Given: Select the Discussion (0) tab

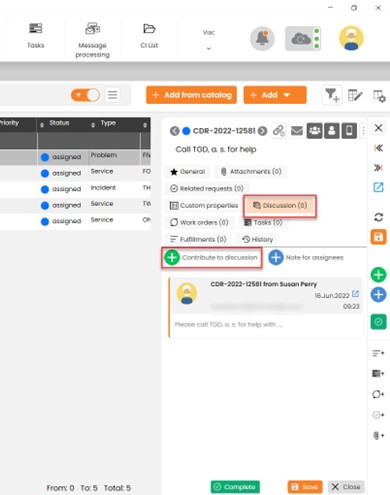Looking at the screenshot, I should [280, 206].
